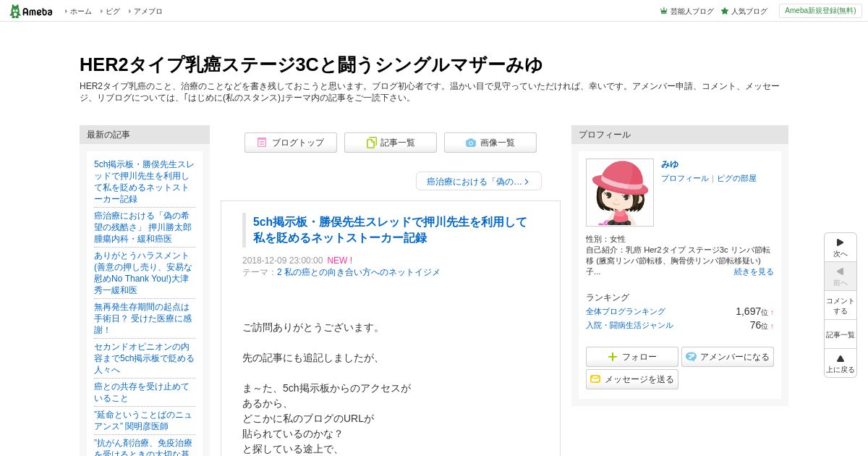Click the フォロー button
868x456 pixels.
click(x=632, y=357)
